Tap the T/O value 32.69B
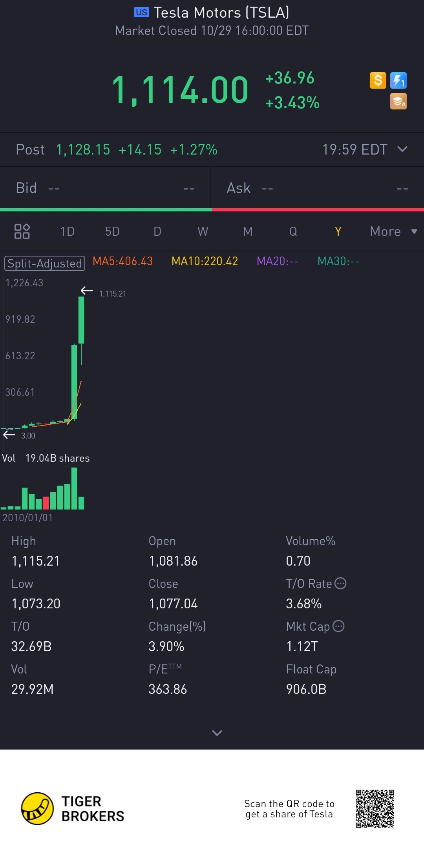This screenshot has height=868, width=424. pos(31,646)
